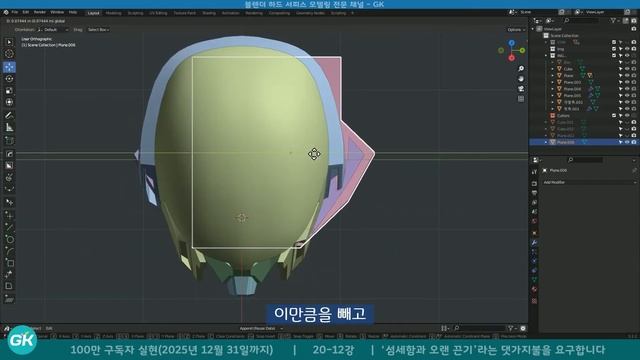Toggle the img collection exclude checkbox
This screenshot has height=360, width=640.
(614, 49)
